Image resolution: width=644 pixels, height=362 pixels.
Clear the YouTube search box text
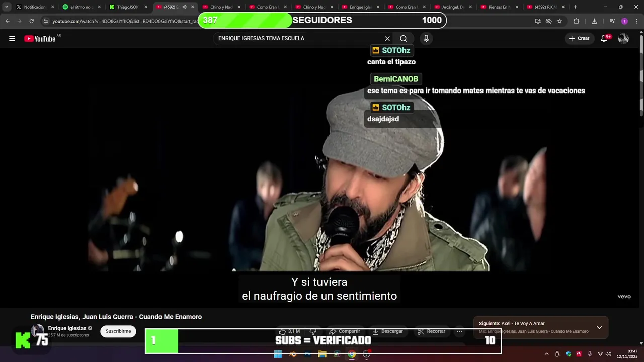coord(387,39)
